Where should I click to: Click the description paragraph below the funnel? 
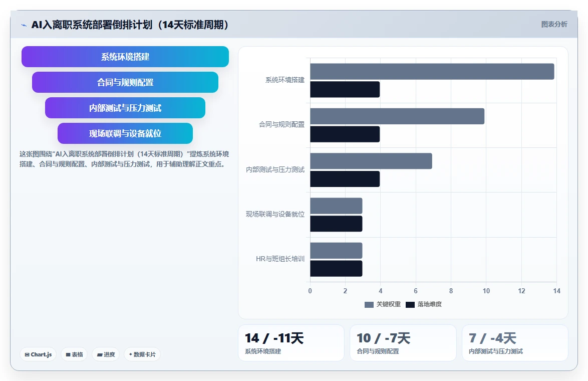coord(124,159)
